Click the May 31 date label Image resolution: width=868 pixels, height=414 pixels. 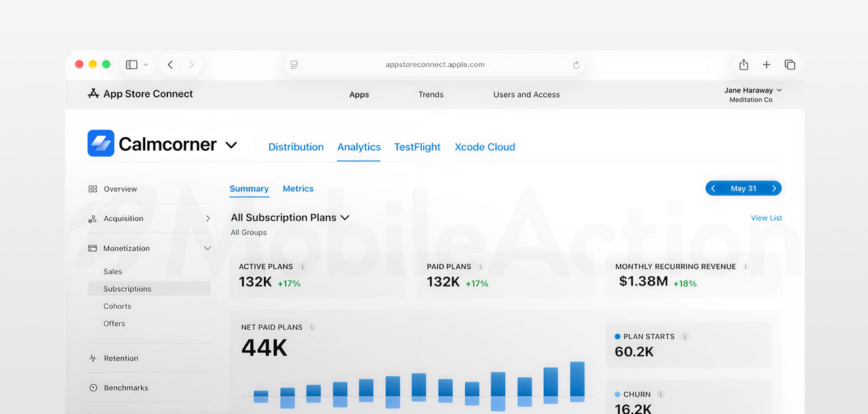point(743,189)
